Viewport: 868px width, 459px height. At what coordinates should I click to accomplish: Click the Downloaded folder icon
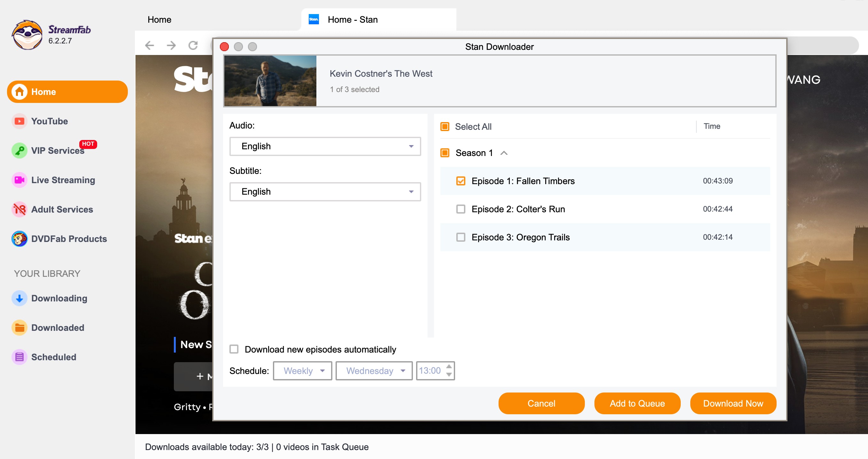tap(19, 327)
